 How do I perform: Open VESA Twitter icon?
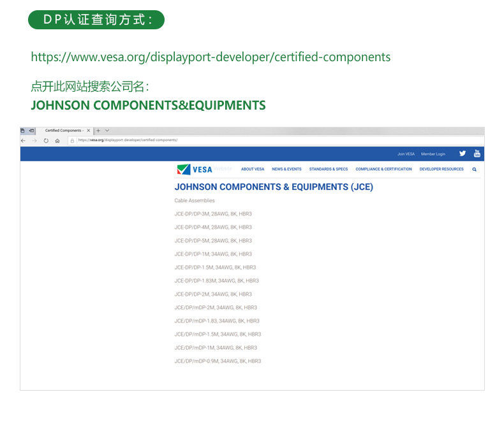coord(463,154)
